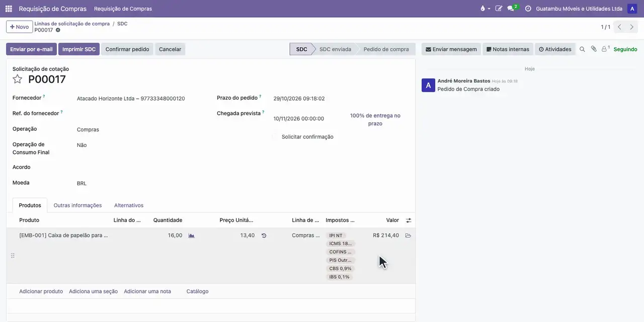This screenshot has height=322, width=644.
Task: Click reset price icon next to 13,40
Action: tap(264, 235)
